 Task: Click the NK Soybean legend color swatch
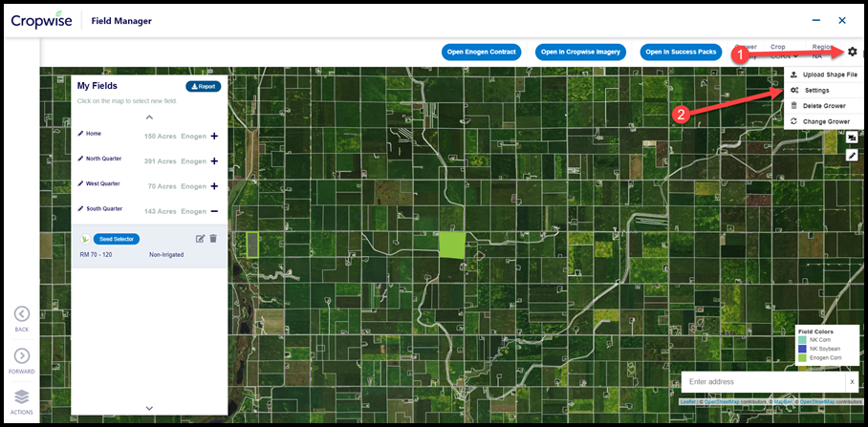802,349
